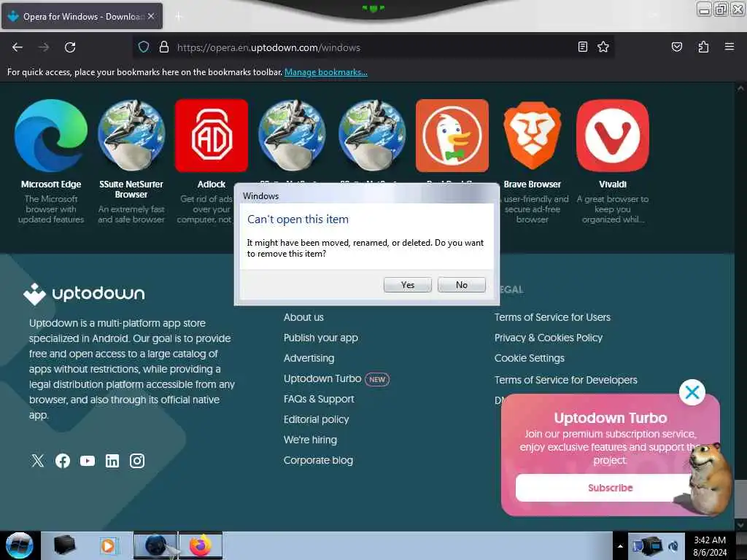The width and height of the screenshot is (747, 560).
Task: Open the Pocket save icon
Action: click(x=676, y=47)
